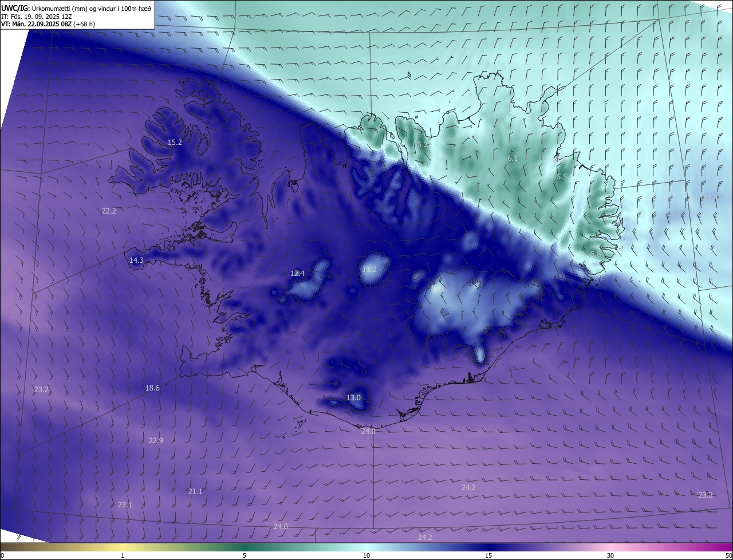Select the VT valid time line
The height and width of the screenshot is (560, 733).
click(48, 24)
